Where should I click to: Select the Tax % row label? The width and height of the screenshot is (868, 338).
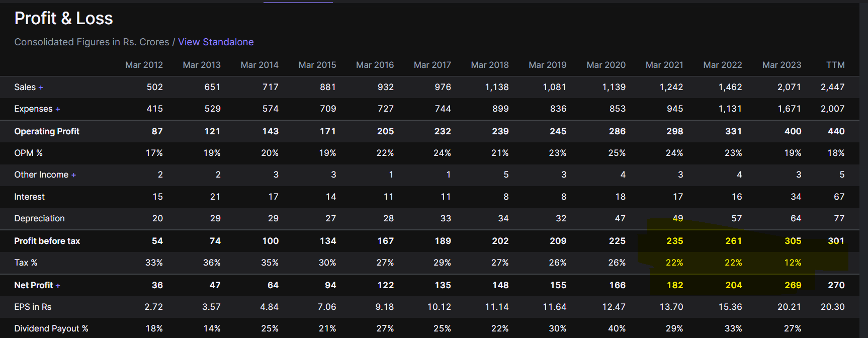[26, 263]
